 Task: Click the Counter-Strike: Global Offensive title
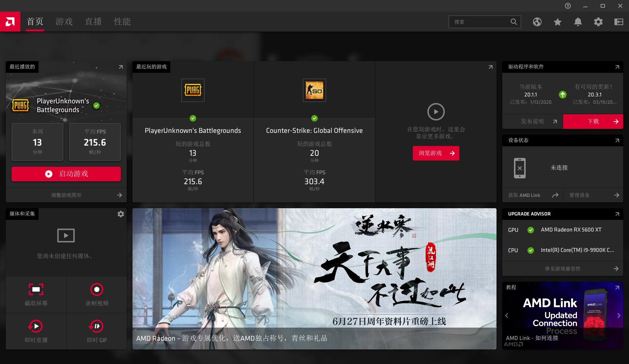pos(314,131)
